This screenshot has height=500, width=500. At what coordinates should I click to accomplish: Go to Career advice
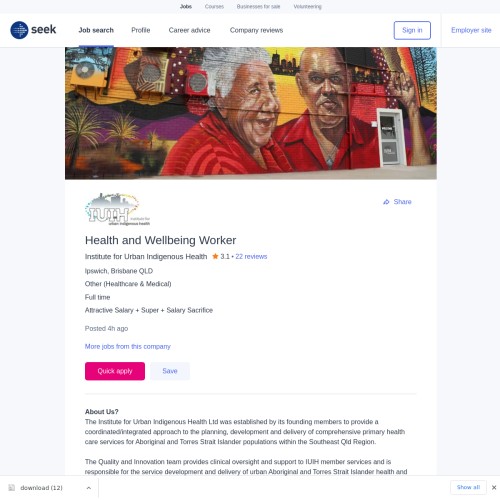189,30
